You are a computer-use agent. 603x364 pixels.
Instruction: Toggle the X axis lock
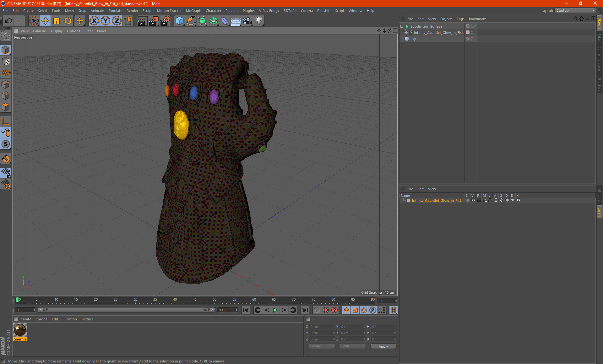coord(94,21)
